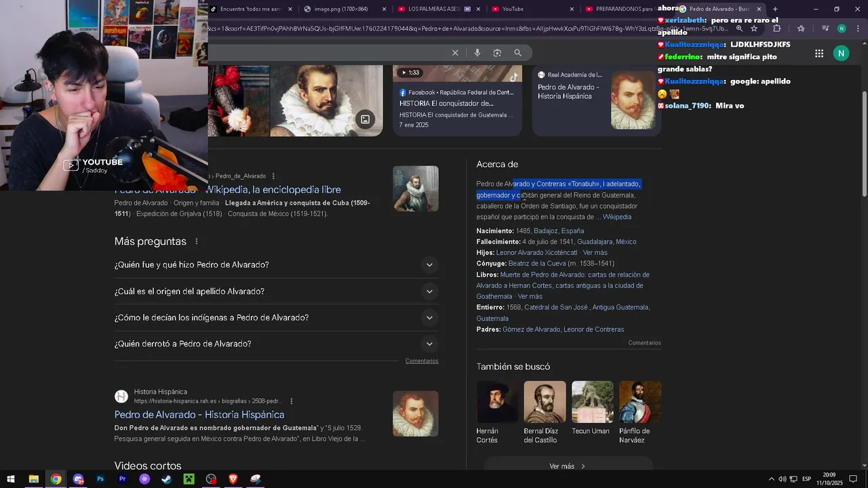The height and width of the screenshot is (488, 868).
Task: Open the Gómez de Alvarado link
Action: tap(532, 330)
